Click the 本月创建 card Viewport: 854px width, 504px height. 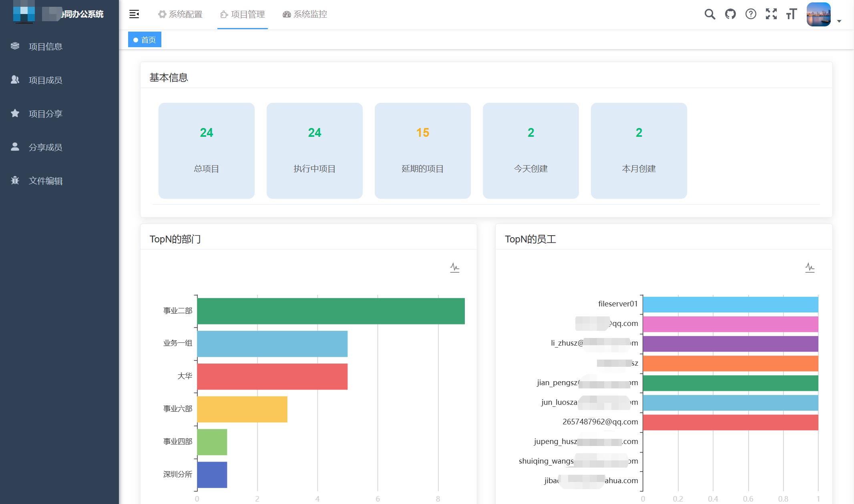pyautogui.click(x=639, y=151)
